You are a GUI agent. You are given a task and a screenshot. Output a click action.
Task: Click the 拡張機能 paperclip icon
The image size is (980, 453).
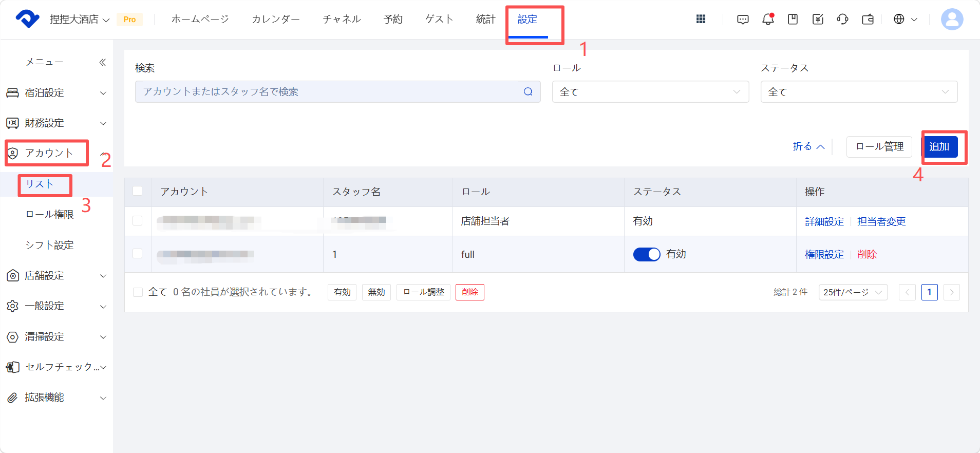(x=12, y=398)
